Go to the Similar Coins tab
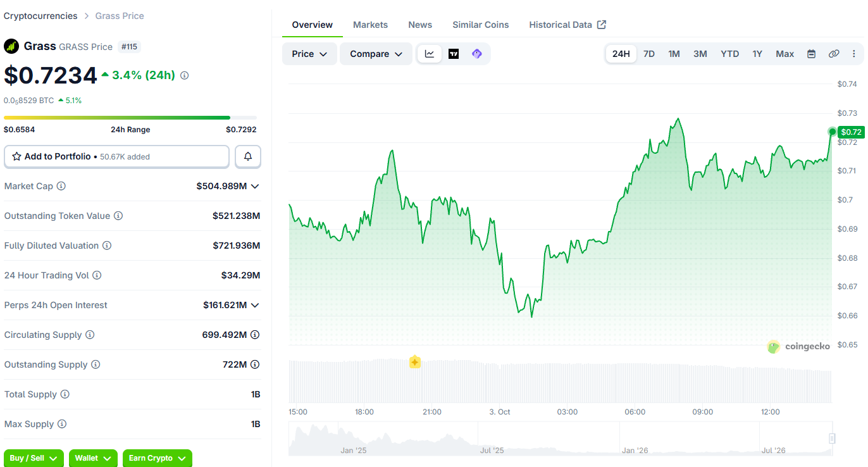Viewport: 868px width, 467px height. [481, 25]
